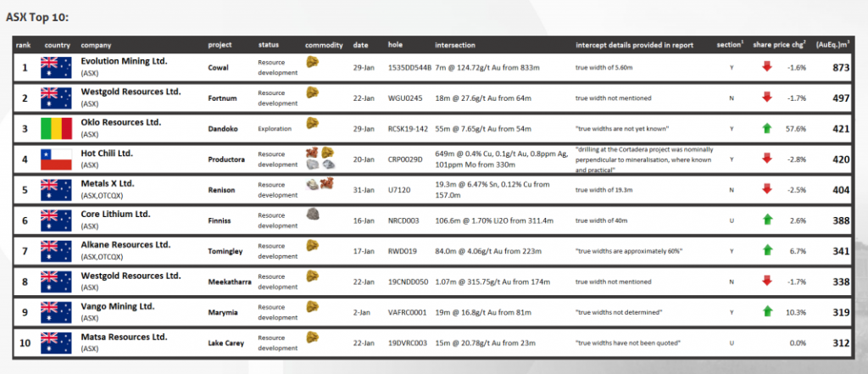This screenshot has height=374, width=868.
Task: Click the Mali flag beside Oklo Resources
Action: pyautogui.click(x=57, y=128)
